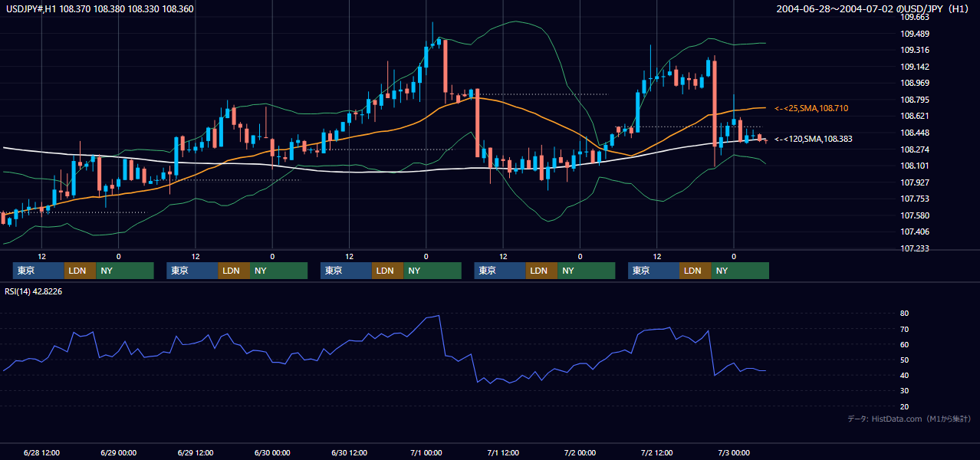Click price axis value 107.927
This screenshot has width=980, height=460.
916,182
